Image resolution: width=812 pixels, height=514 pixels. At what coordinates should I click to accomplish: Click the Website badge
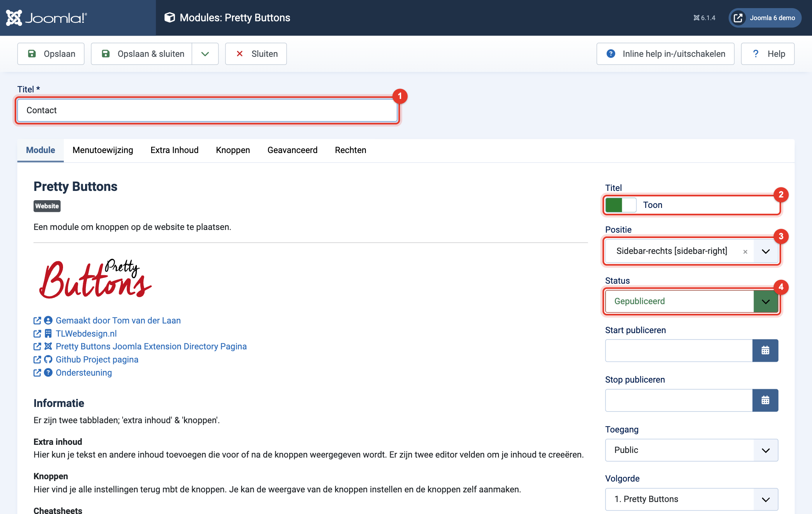(x=47, y=206)
